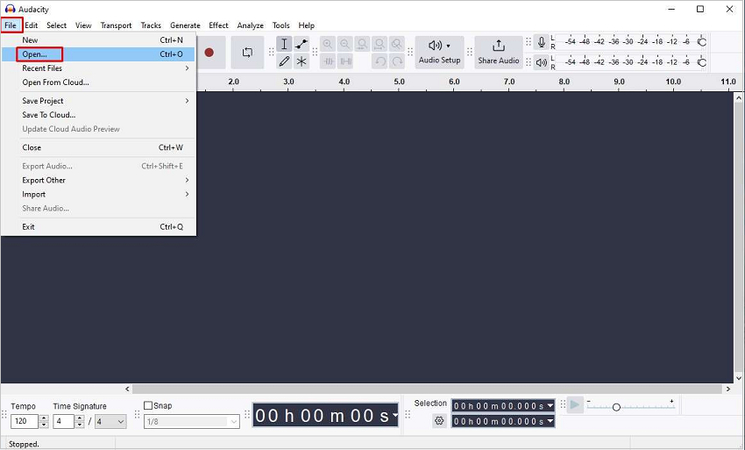Screen dimensions: 745x450
Task: Click the playback level meter slider
Action: 701,62
